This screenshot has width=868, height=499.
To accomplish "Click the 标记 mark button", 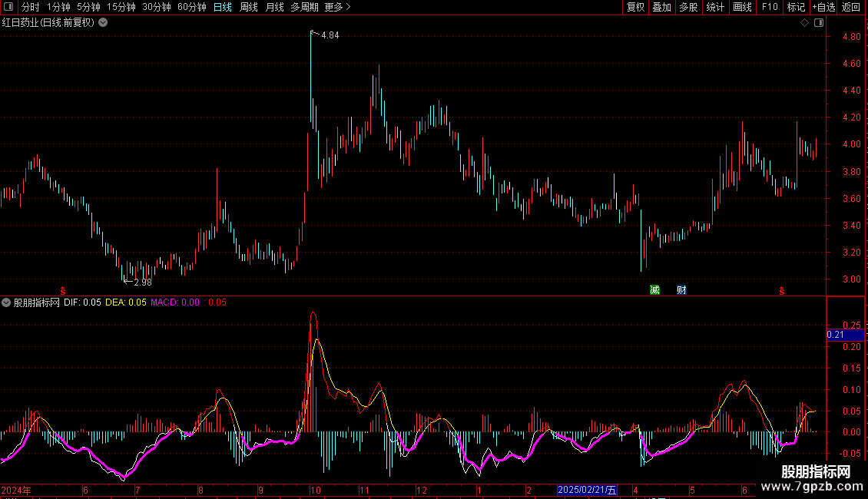I will pyautogui.click(x=796, y=7).
